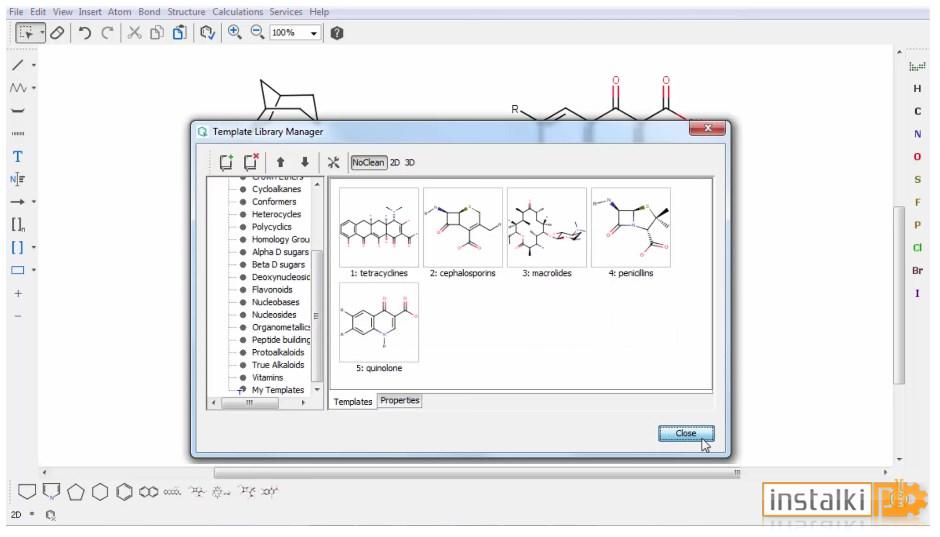Viewport: 940px width, 537px height.
Task: Insert the naphthalene fused-ring template
Action: click(149, 492)
